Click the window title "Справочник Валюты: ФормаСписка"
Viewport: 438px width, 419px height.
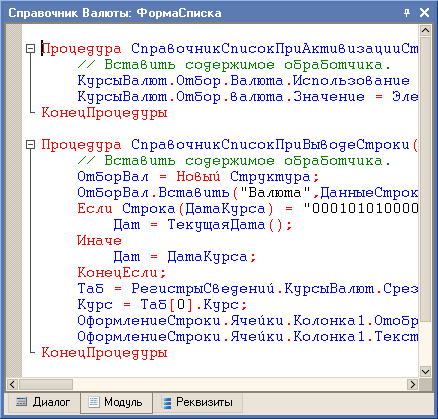coord(115,13)
